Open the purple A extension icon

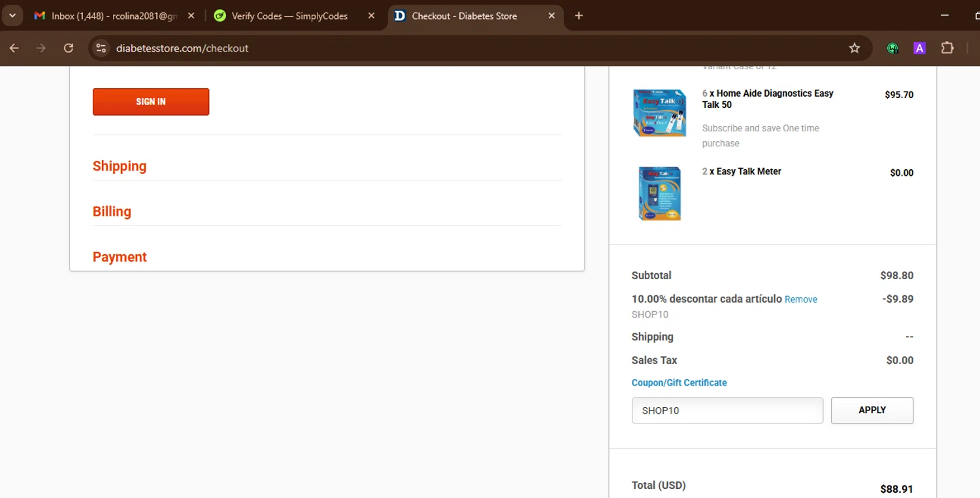coord(920,48)
